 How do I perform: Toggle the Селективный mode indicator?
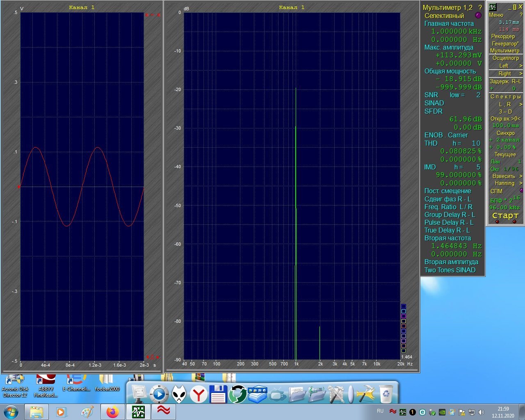click(478, 15)
